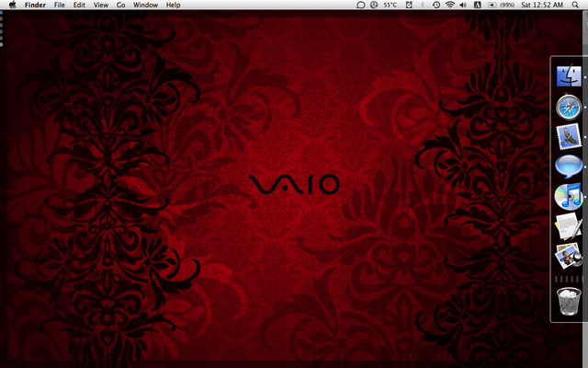This screenshot has height=368, width=588.
Task: Open the input source menu icon
Action: [x=478, y=5]
